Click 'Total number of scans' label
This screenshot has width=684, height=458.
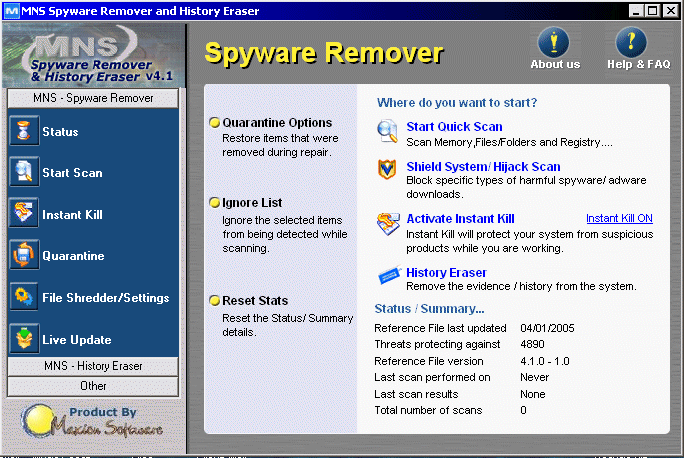tap(428, 410)
